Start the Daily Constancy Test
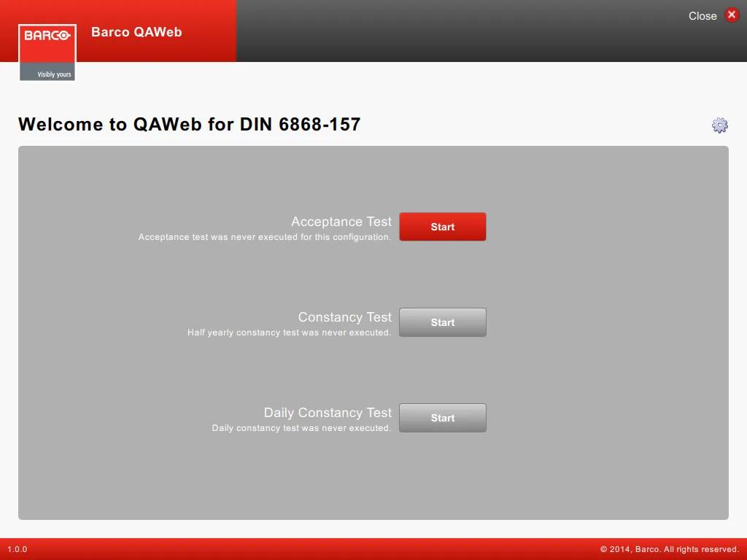Image resolution: width=747 pixels, height=560 pixels. coord(442,418)
